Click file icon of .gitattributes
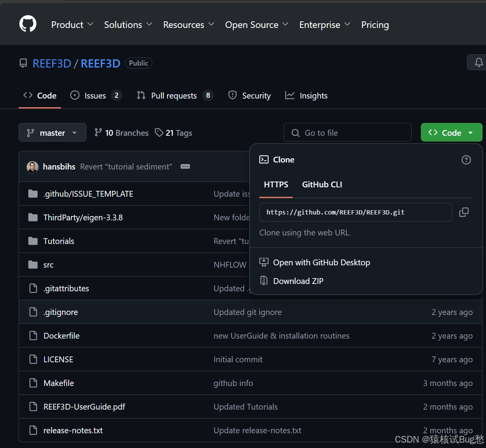Screen dimensions: 486x448 click(33, 288)
